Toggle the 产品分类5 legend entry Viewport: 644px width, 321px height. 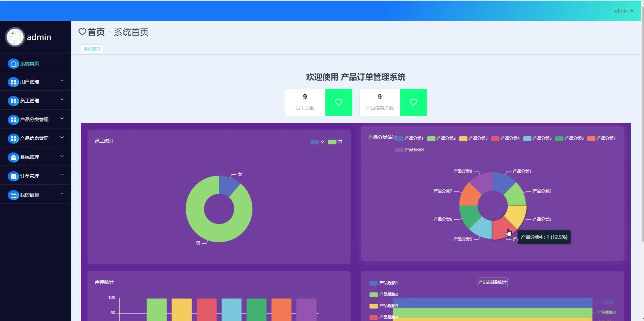[537, 138]
